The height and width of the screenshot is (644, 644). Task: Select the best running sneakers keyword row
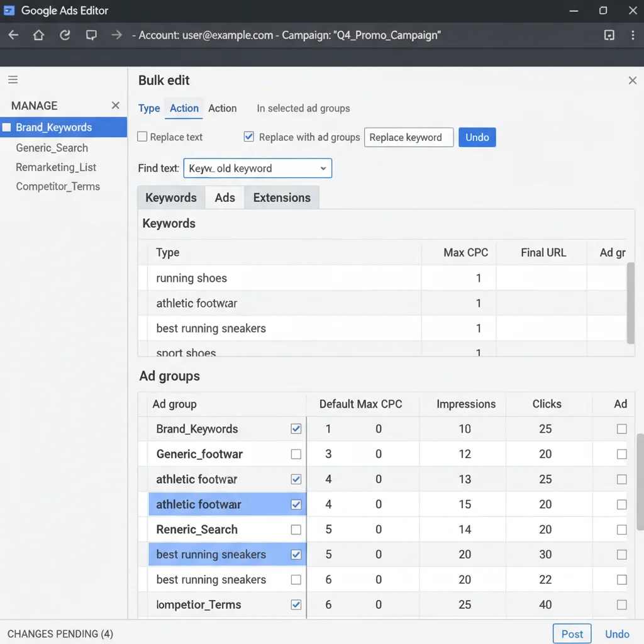(x=382, y=328)
